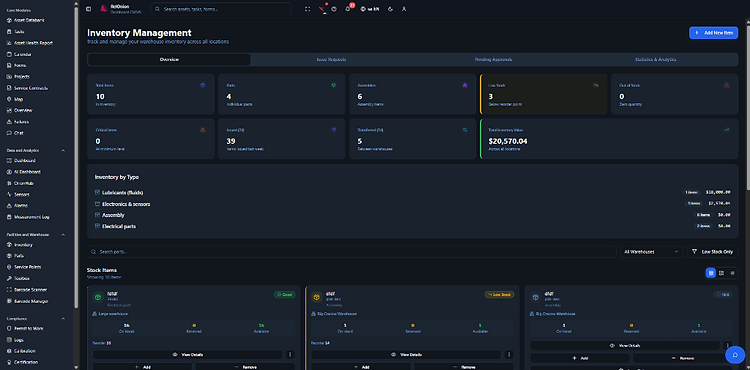View Details of the Low Stock card
This screenshot has width=750, height=370.
pos(406,355)
